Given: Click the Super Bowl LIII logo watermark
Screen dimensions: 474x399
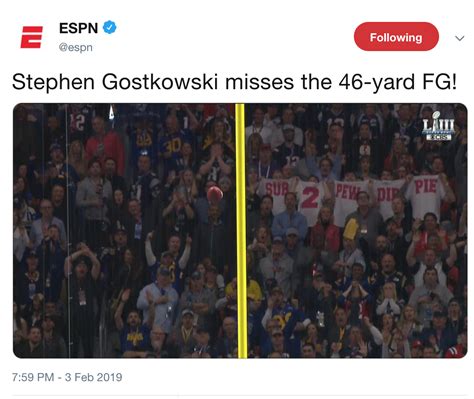Looking at the screenshot, I should [x=438, y=126].
